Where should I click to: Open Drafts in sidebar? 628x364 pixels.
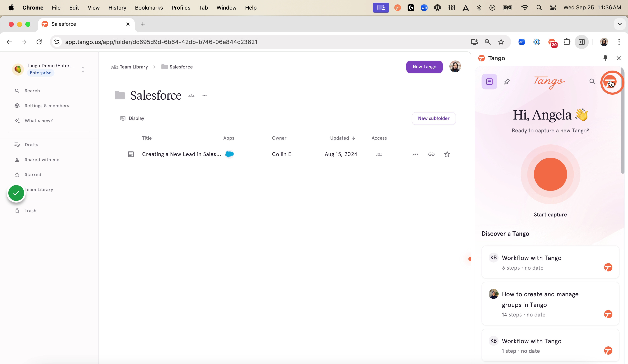point(31,145)
